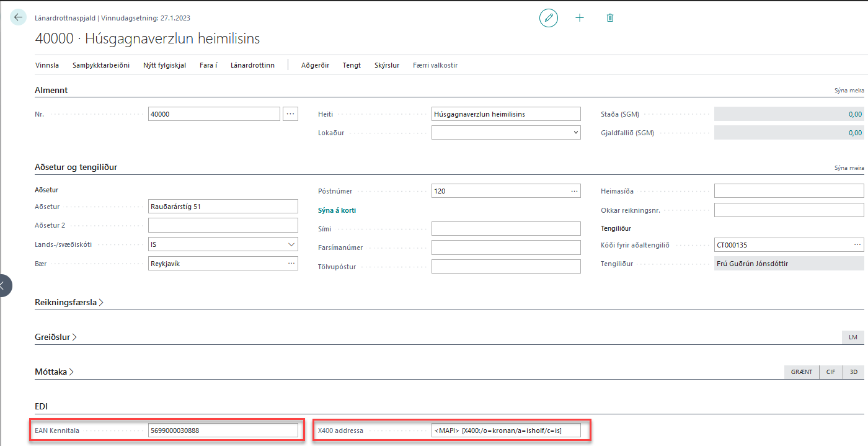Viewport: 868px width, 446px height.
Task: Open the Vinnsla menu
Action: (x=47, y=65)
